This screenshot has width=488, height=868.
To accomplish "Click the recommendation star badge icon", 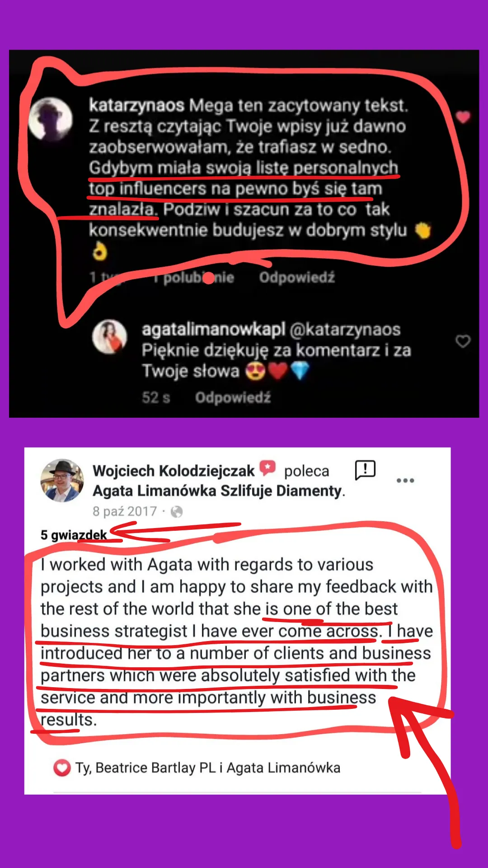I will pyautogui.click(x=267, y=467).
